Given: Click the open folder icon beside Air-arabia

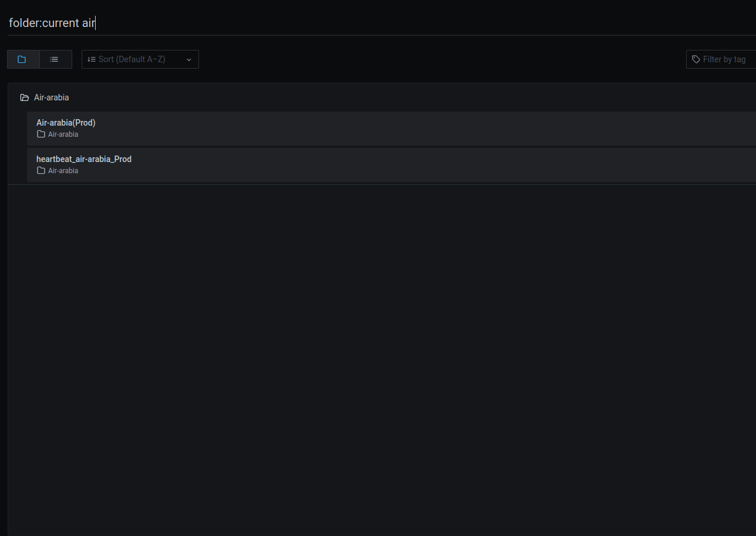Looking at the screenshot, I should click(x=24, y=97).
